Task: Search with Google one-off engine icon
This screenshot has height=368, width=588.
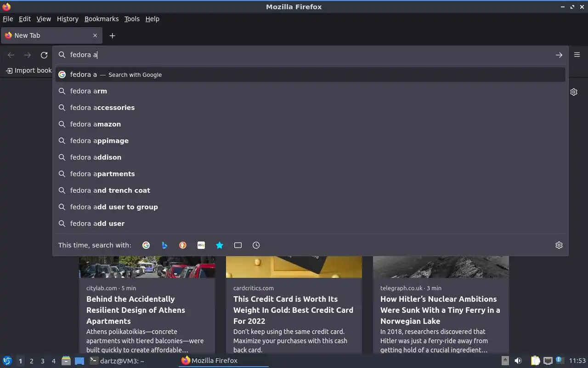Action: [x=146, y=245]
